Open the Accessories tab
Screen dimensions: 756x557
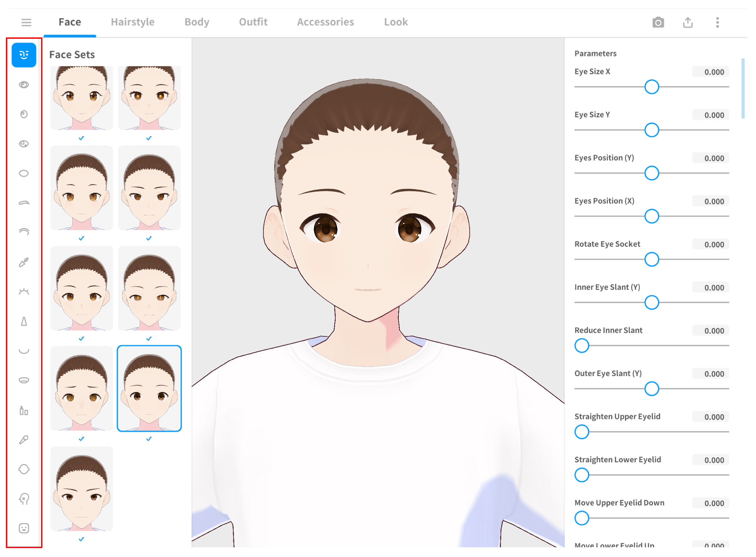pyautogui.click(x=325, y=22)
